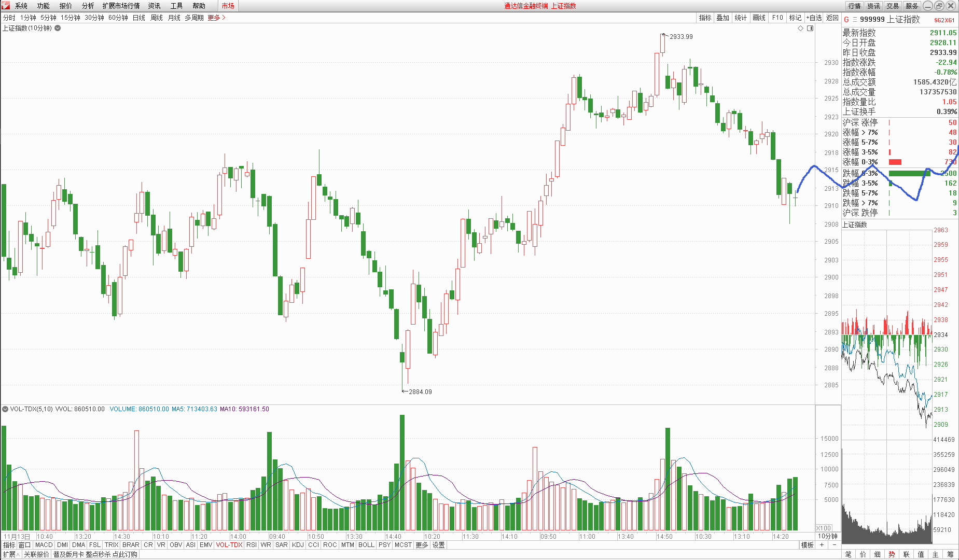Switch to the 日线 daily chart tab

139,18
